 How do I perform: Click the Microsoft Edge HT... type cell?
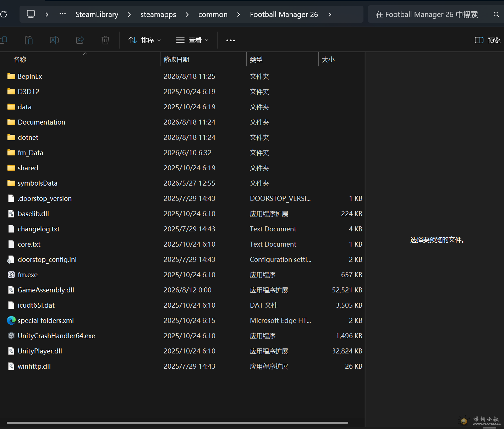pyautogui.click(x=280, y=320)
